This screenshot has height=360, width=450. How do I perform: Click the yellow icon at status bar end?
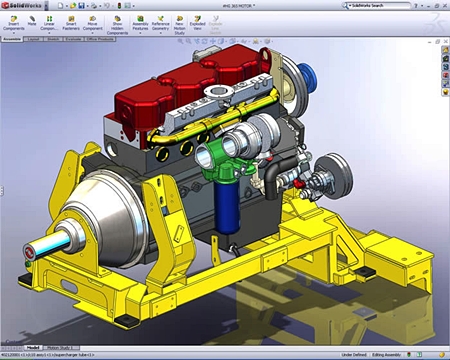pos(442,355)
